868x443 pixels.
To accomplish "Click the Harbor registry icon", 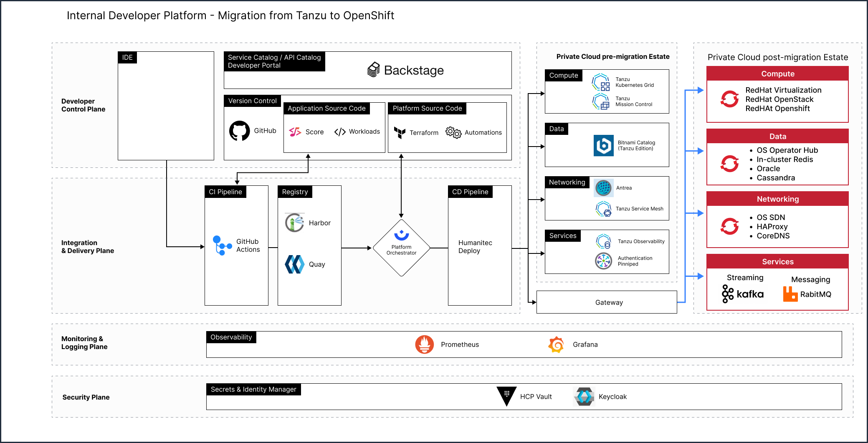I will tap(294, 223).
